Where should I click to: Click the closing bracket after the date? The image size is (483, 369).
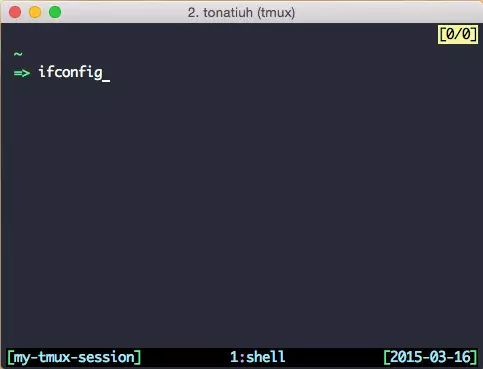tap(475, 357)
